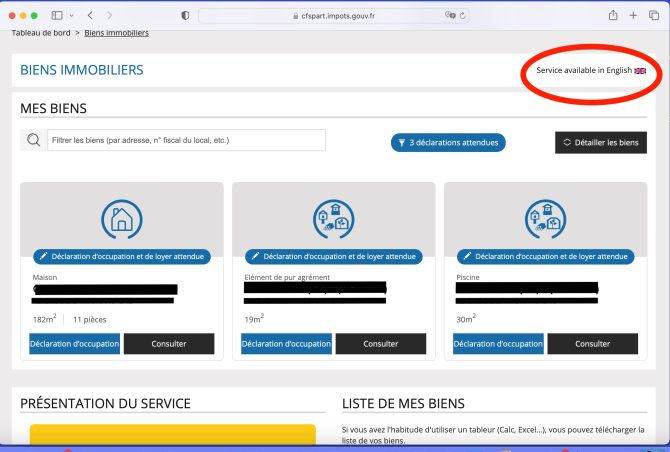Click Consulter for the Piscine property
The height and width of the screenshot is (452, 670).
tap(592, 343)
